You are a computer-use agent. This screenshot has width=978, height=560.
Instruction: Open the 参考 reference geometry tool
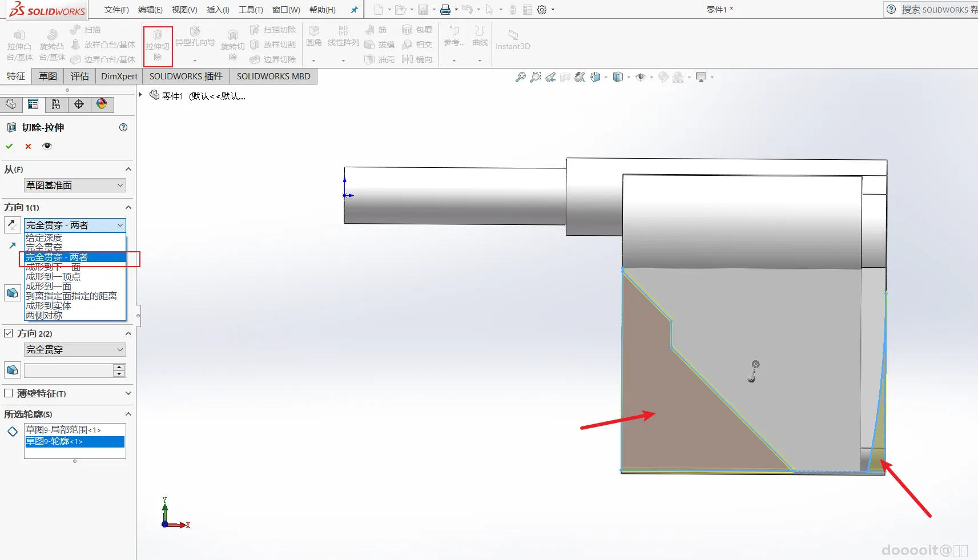[x=454, y=35]
